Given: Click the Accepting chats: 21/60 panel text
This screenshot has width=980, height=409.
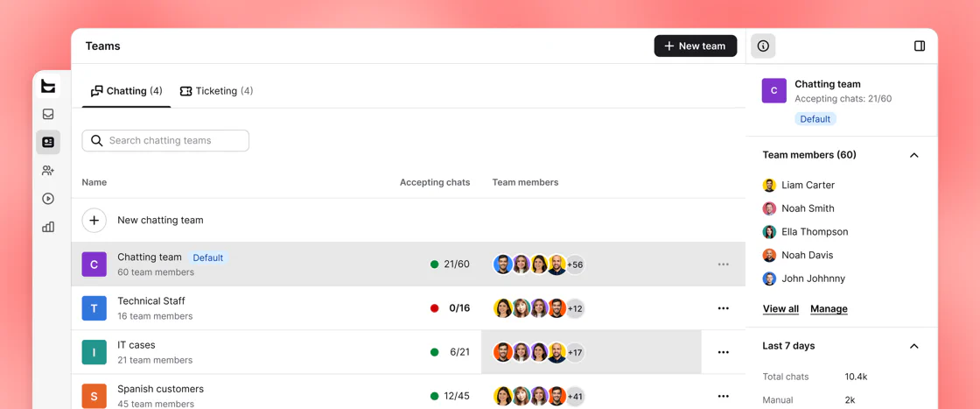Looking at the screenshot, I should click(x=843, y=99).
